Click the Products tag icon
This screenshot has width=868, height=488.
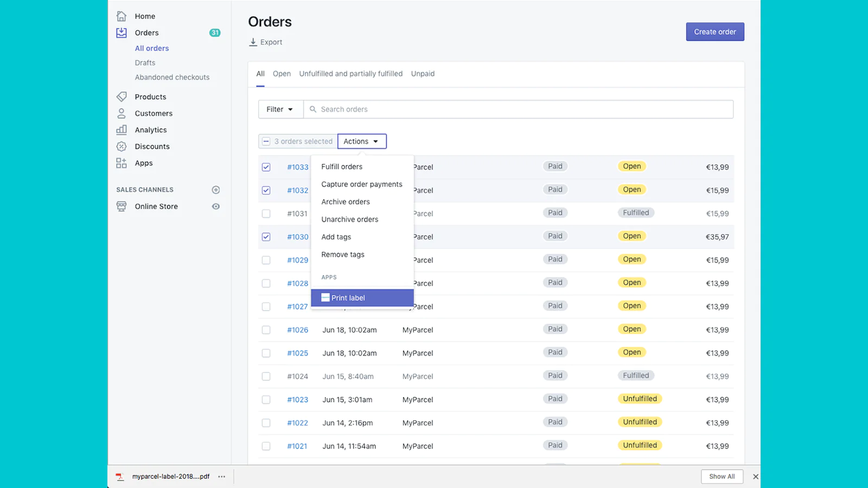[122, 97]
